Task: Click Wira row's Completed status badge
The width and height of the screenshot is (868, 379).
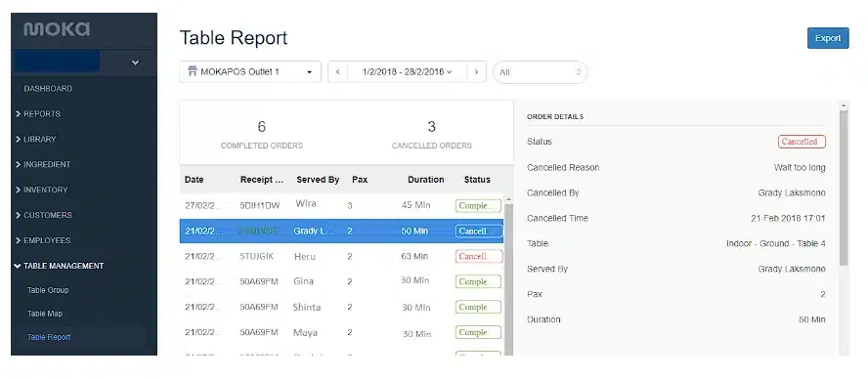Action: 478,206
